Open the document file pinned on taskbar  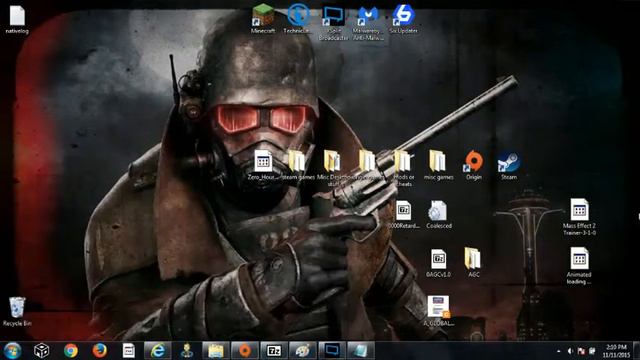click(x=128, y=351)
